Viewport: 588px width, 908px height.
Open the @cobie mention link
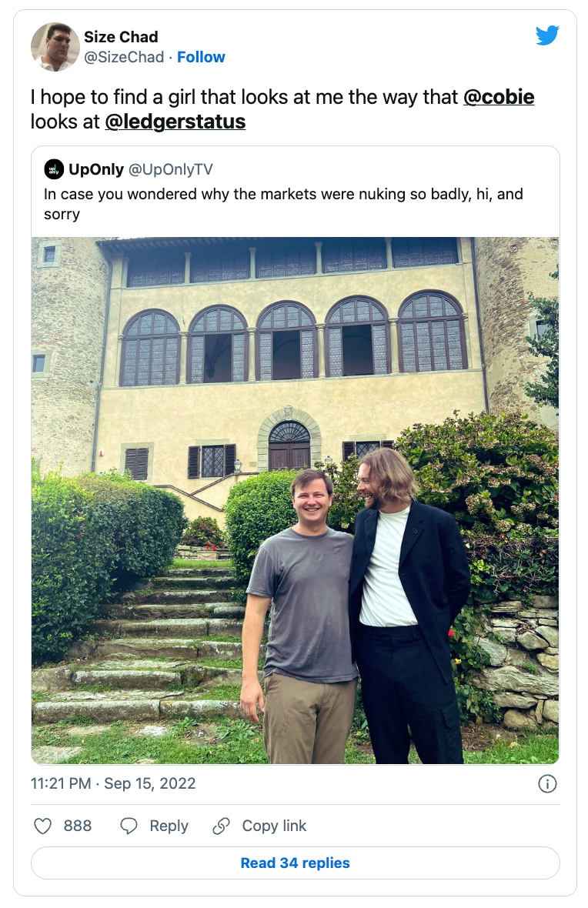point(499,97)
